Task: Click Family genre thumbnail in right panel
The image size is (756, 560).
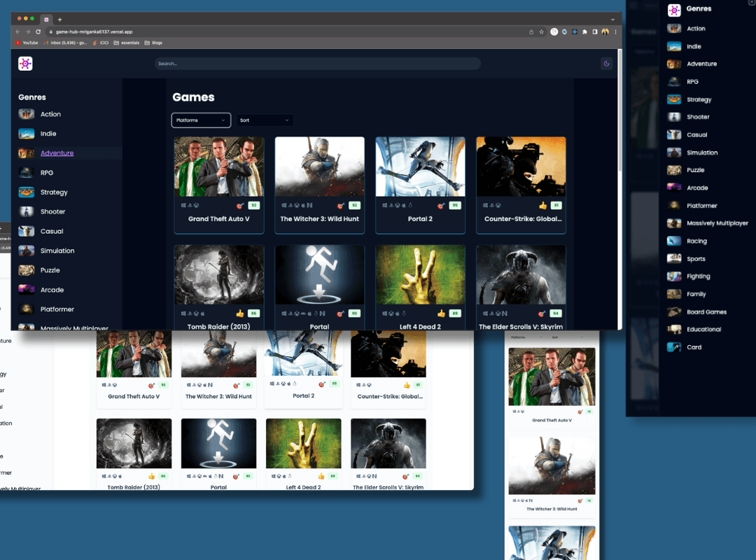Action: coord(674,294)
